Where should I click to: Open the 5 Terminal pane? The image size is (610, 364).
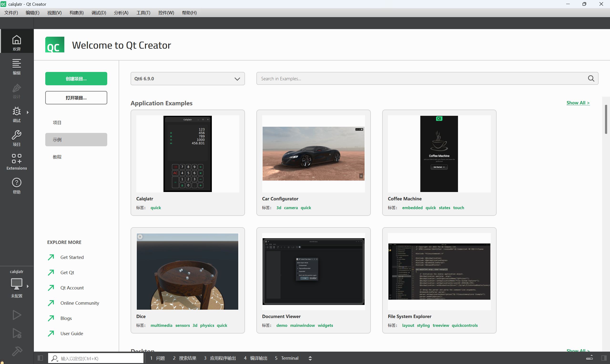pyautogui.click(x=286, y=358)
